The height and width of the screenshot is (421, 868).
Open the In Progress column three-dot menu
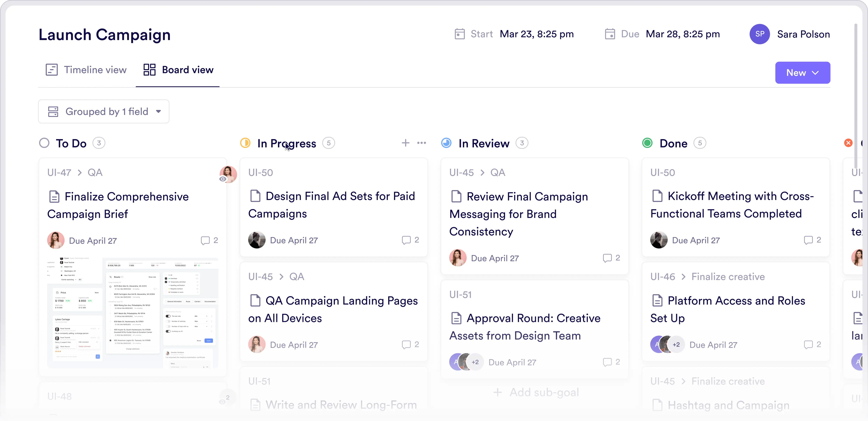(x=422, y=143)
